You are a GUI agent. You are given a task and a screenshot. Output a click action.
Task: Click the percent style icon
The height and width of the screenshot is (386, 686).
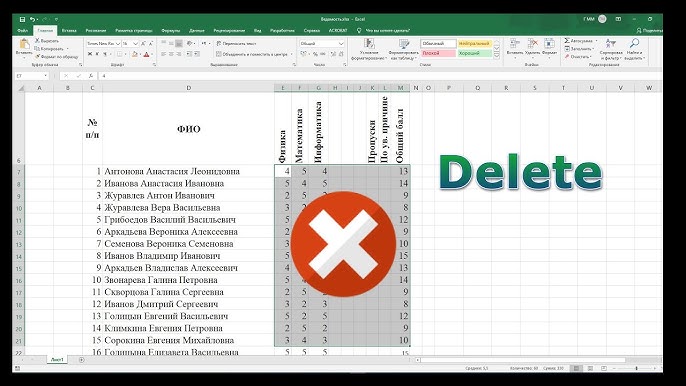click(315, 54)
